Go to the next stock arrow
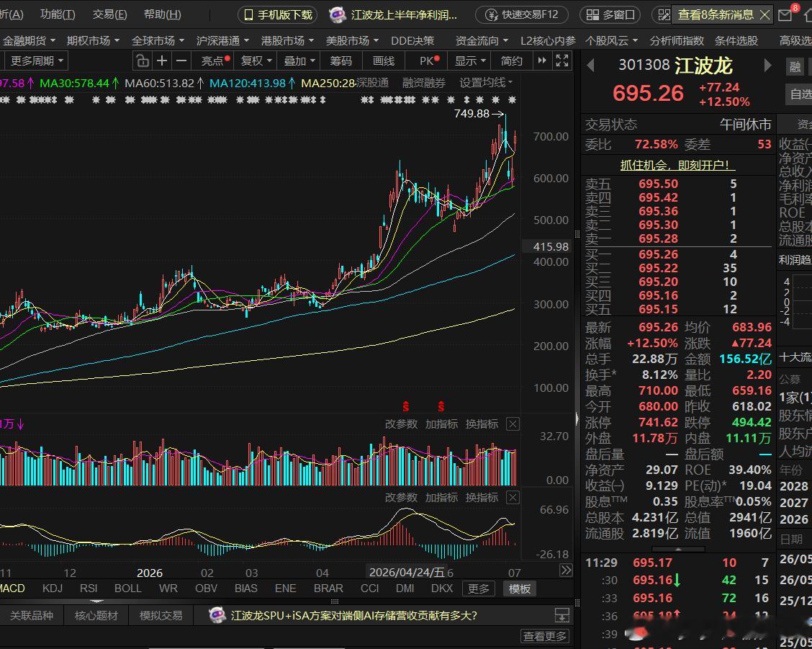812x649 pixels. pyautogui.click(x=767, y=66)
